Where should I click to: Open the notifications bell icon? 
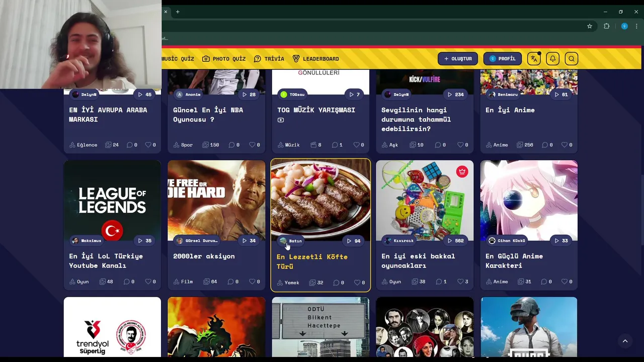point(552,59)
